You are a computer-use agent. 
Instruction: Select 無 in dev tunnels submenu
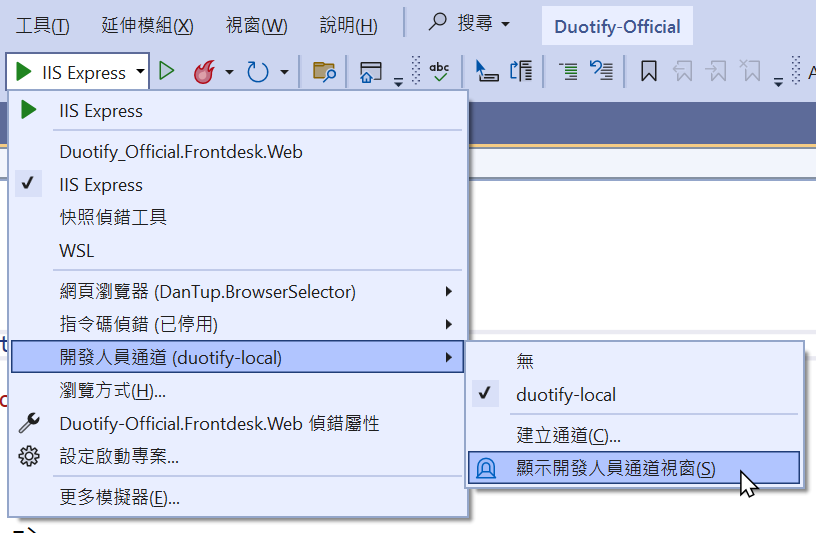634,361
